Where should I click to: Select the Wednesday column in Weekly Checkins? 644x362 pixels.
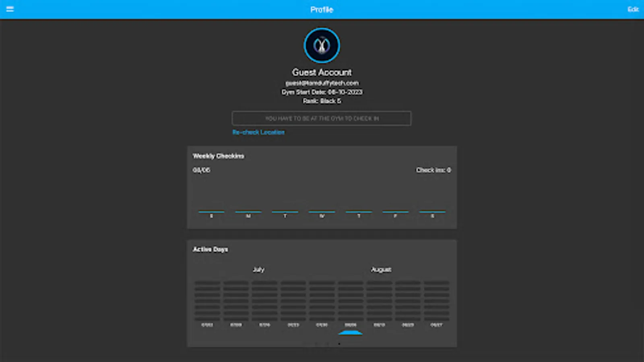pyautogui.click(x=322, y=212)
